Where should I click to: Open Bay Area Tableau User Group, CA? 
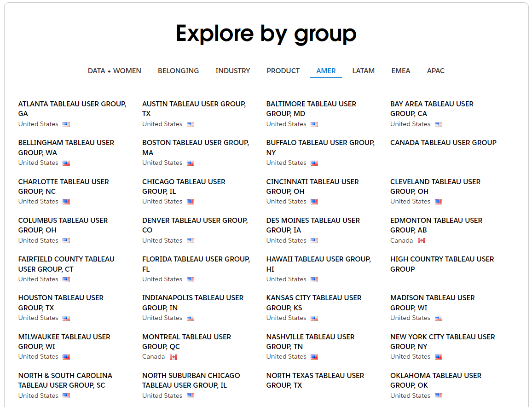[432, 109]
